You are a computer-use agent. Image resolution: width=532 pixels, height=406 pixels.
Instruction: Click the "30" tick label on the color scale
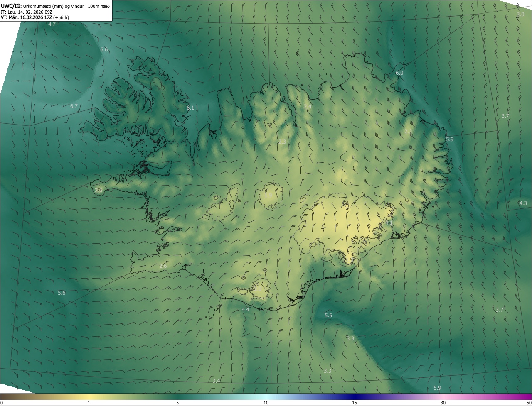coord(443,403)
